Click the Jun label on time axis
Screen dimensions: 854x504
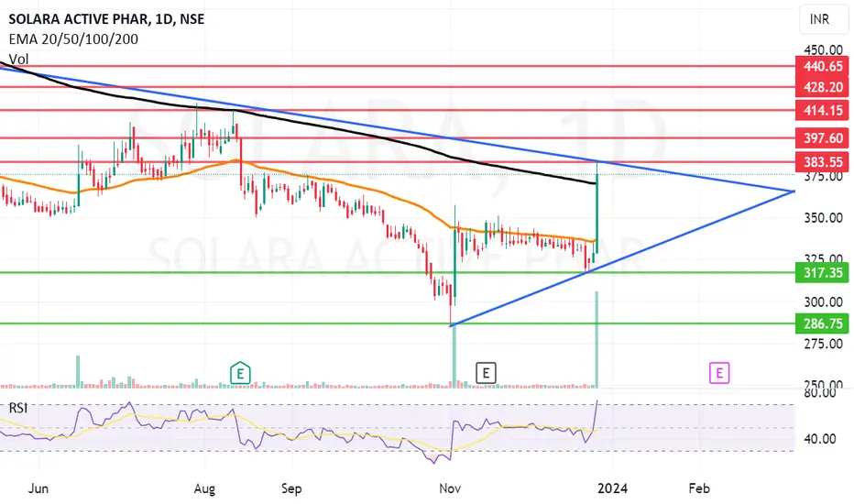point(38,488)
